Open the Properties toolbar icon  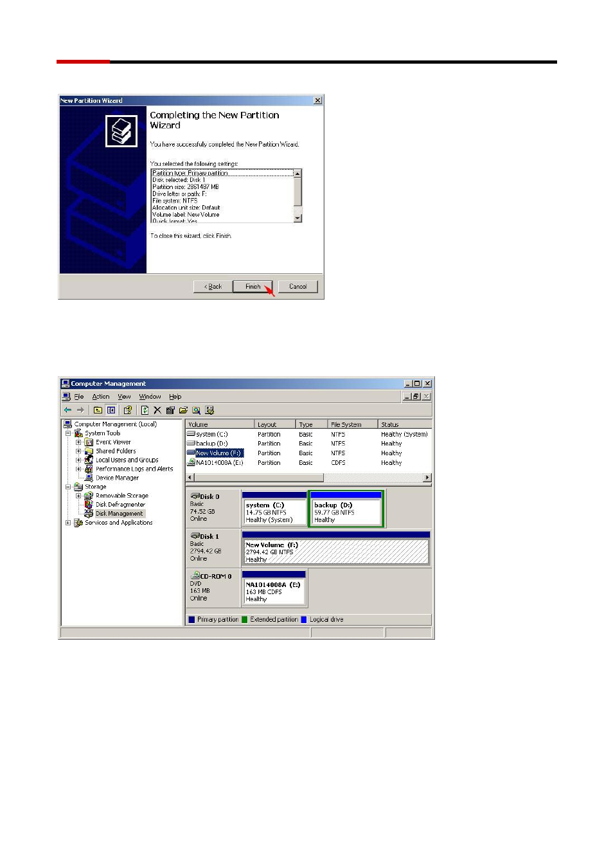click(170, 410)
